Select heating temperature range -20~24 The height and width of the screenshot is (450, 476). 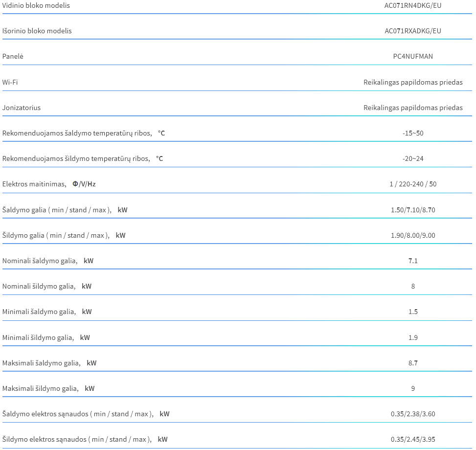[x=413, y=158]
